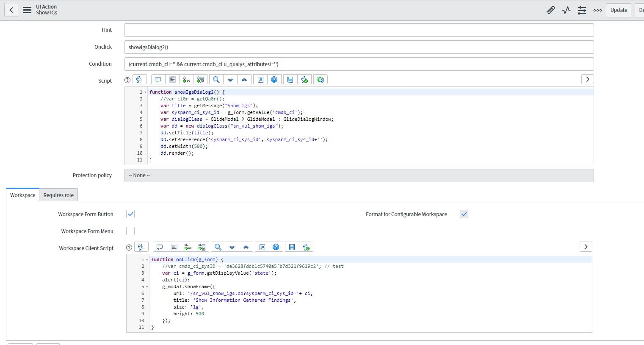This screenshot has height=345, width=644.
Task: Toggle the activity stream icon
Action: [566, 10]
